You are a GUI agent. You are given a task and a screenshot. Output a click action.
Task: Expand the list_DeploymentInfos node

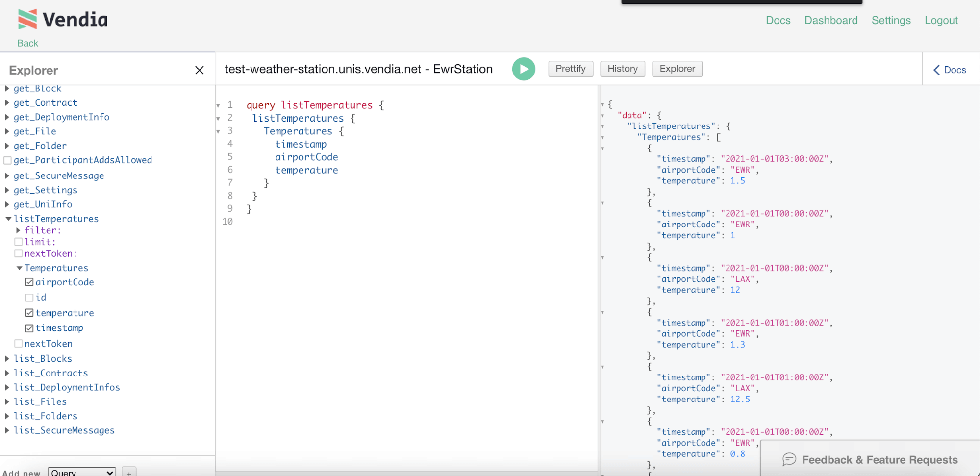pos(7,387)
